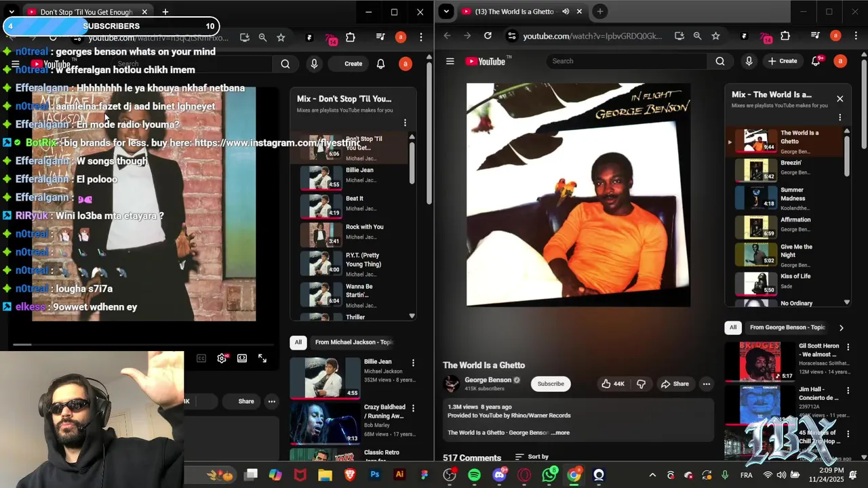The height and width of the screenshot is (488, 868).
Task: Click the YouTube search button in right window
Action: tap(719, 61)
